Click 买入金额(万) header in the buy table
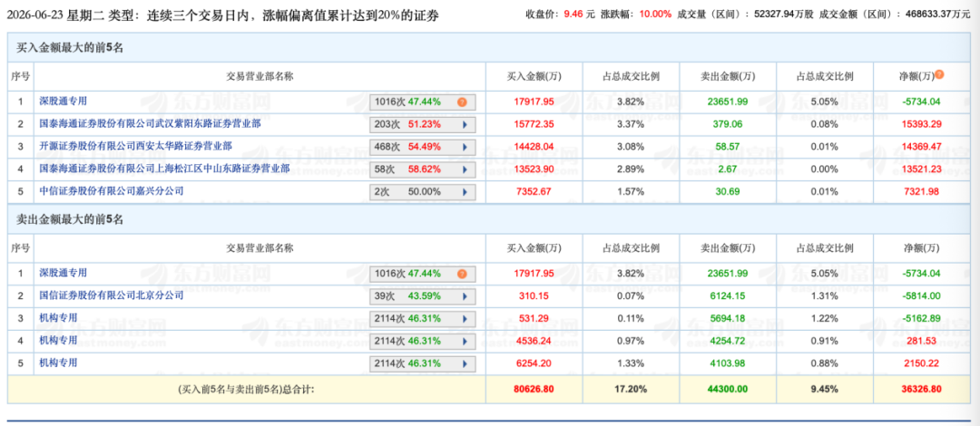This screenshot has width=980, height=426. [534, 76]
